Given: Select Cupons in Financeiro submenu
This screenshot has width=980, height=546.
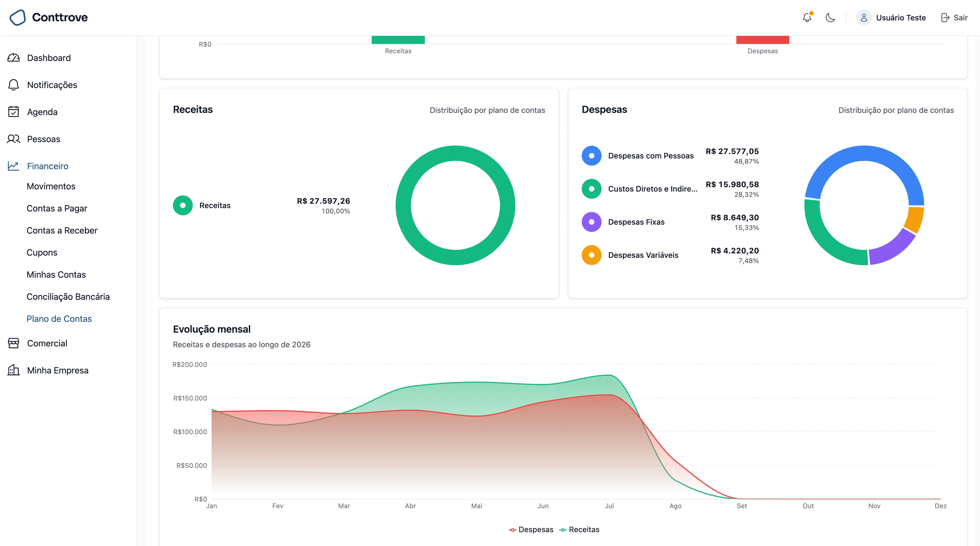Looking at the screenshot, I should [x=42, y=253].
